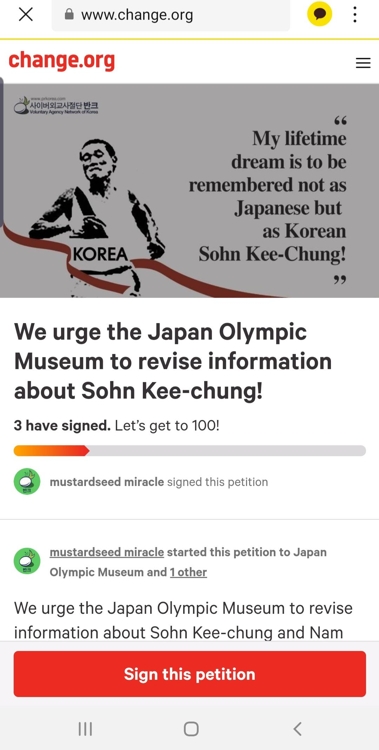
Task: Click the Sign this petition button
Action: coord(190,674)
